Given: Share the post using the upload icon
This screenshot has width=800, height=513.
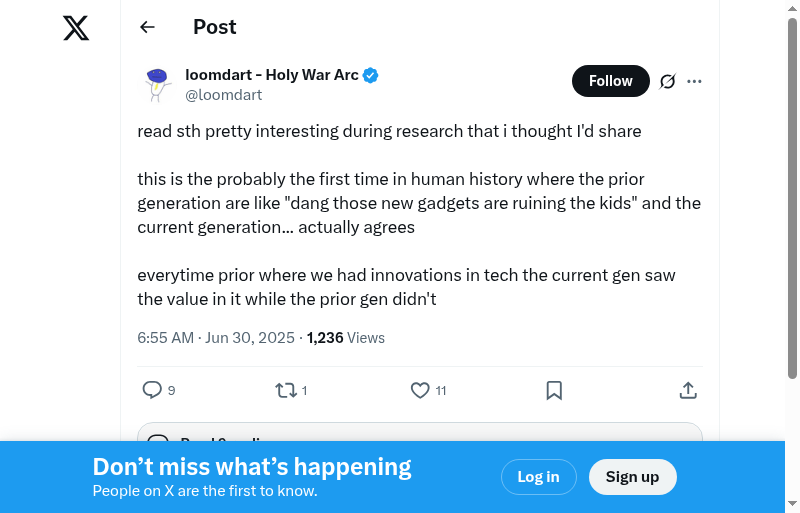Looking at the screenshot, I should pyautogui.click(x=688, y=390).
